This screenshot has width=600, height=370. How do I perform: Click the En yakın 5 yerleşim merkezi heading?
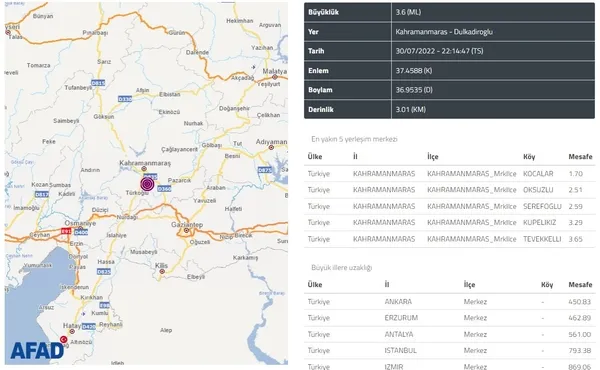[x=354, y=139]
